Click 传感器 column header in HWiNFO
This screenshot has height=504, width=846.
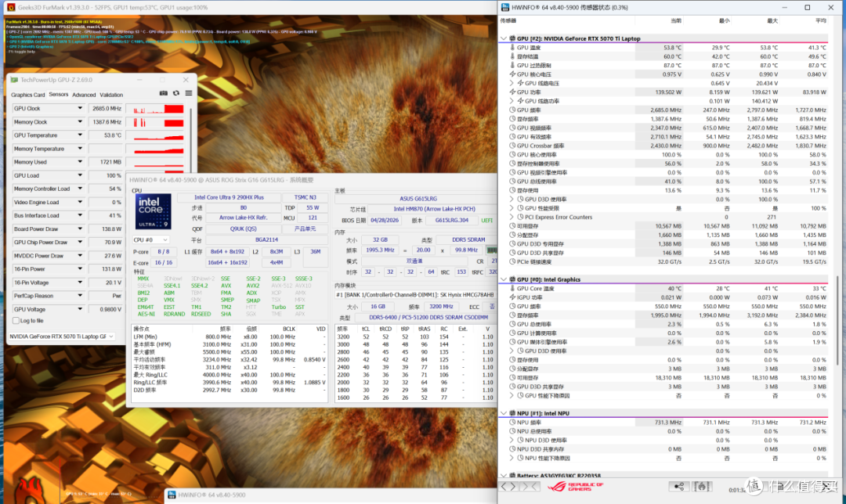tap(508, 20)
